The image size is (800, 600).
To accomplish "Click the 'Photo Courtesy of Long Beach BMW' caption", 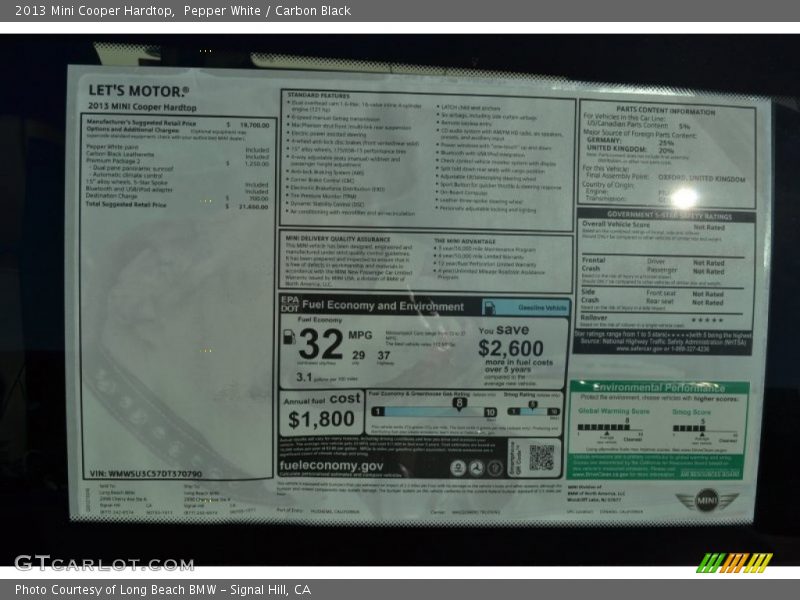I will click(x=115, y=590).
